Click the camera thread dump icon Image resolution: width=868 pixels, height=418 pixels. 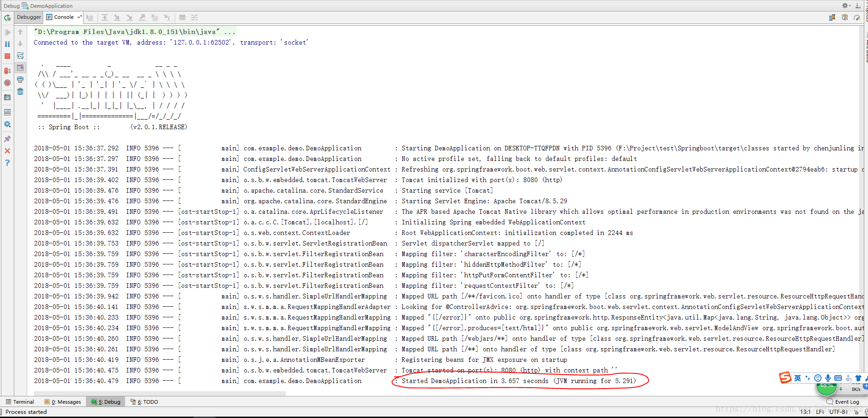pyautogui.click(x=7, y=97)
